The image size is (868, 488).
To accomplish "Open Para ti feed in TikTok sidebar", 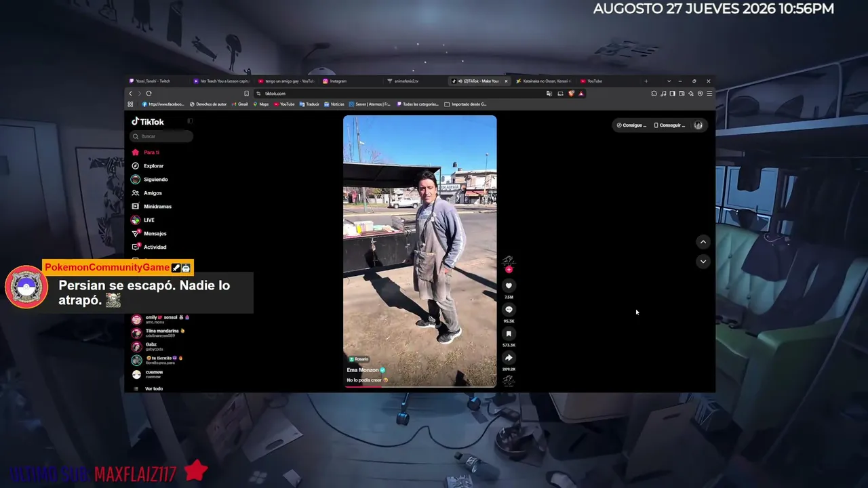I will 151,152.
